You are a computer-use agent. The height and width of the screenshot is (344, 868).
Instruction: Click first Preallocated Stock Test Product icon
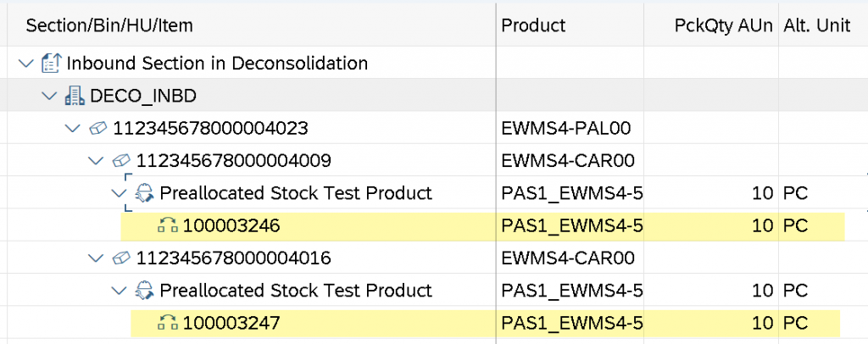[x=146, y=193]
